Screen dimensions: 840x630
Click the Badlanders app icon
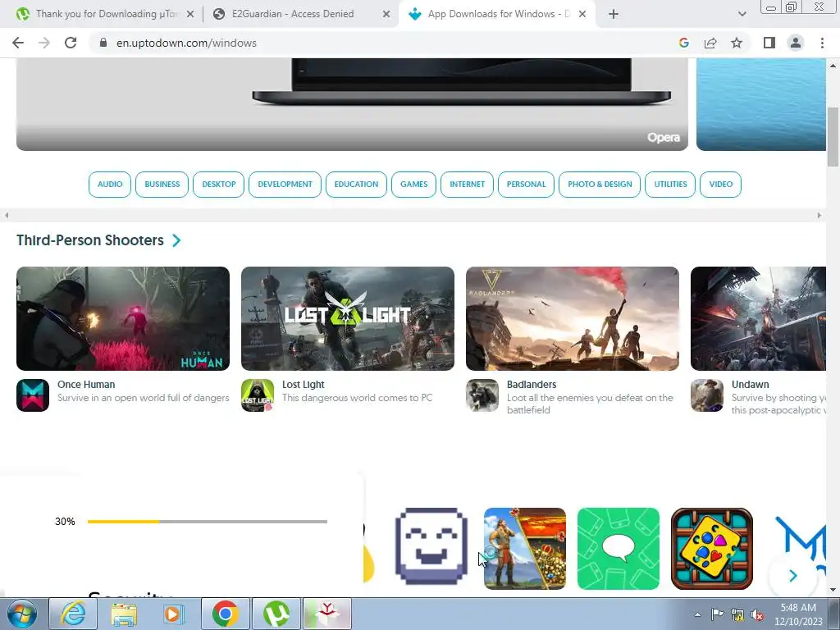[x=482, y=395]
